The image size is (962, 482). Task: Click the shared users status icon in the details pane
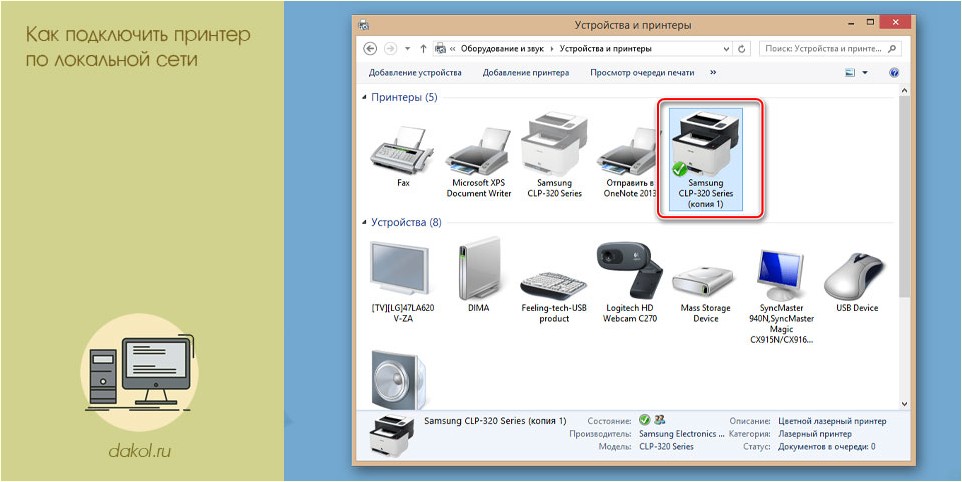point(660,420)
